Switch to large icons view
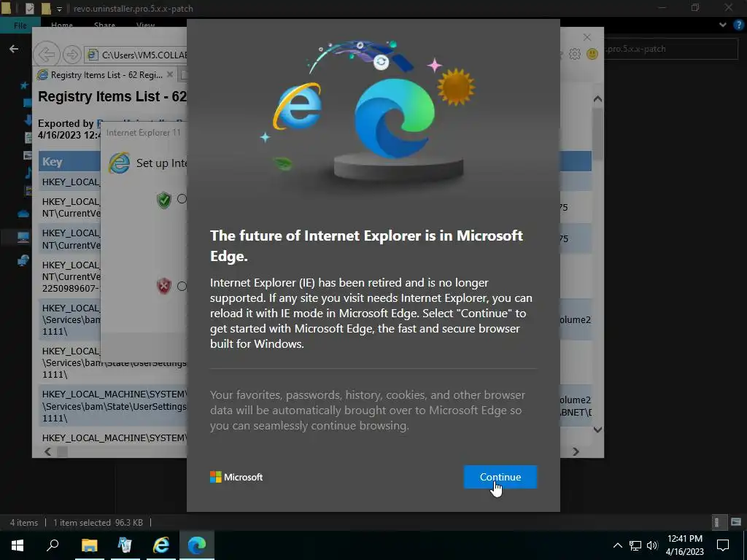 (736, 522)
